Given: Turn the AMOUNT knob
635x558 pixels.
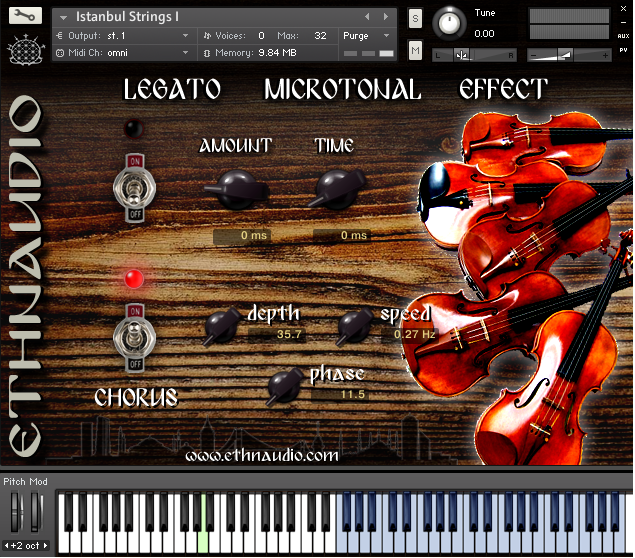Looking at the screenshot, I should 237,190.
